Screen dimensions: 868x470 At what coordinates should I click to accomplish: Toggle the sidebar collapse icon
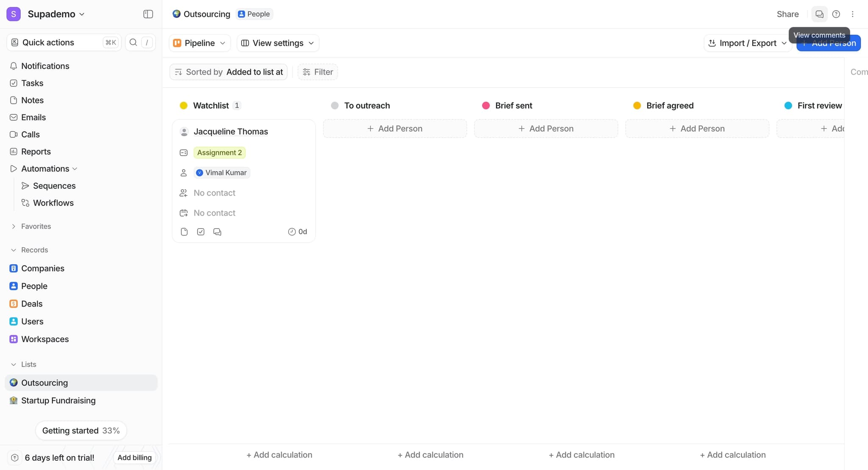pyautogui.click(x=148, y=14)
